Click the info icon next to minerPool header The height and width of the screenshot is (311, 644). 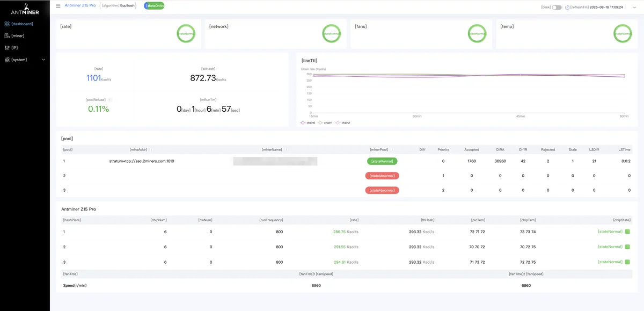(392, 150)
